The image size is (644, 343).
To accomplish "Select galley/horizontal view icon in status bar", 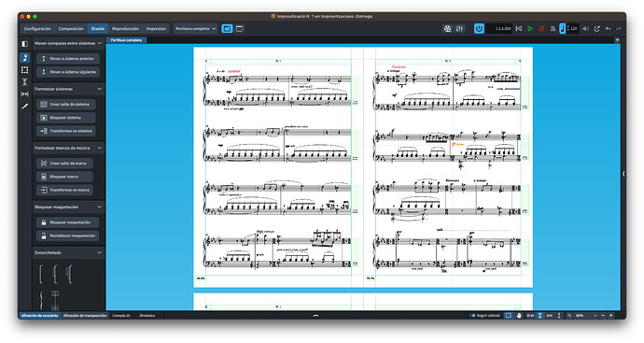I will (550, 316).
